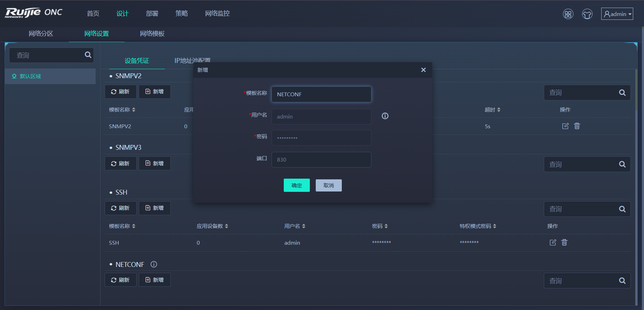Edit the SNMPV2 template row
Screen dimensions: 644x310
click(x=565, y=126)
